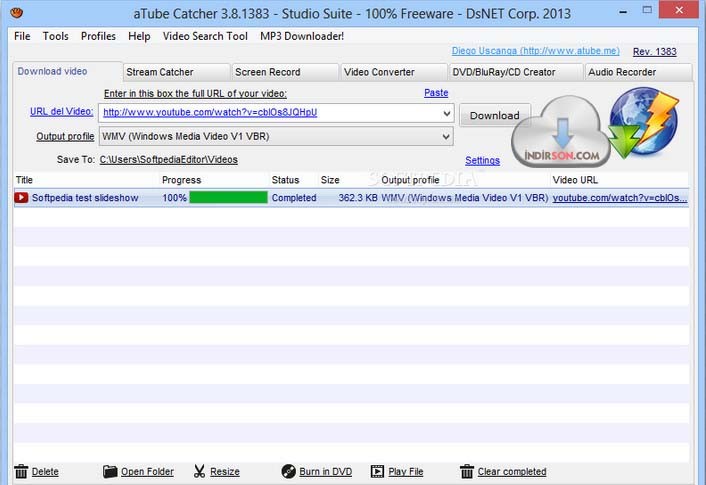Open the File menu
The width and height of the screenshot is (706, 485).
(x=22, y=36)
